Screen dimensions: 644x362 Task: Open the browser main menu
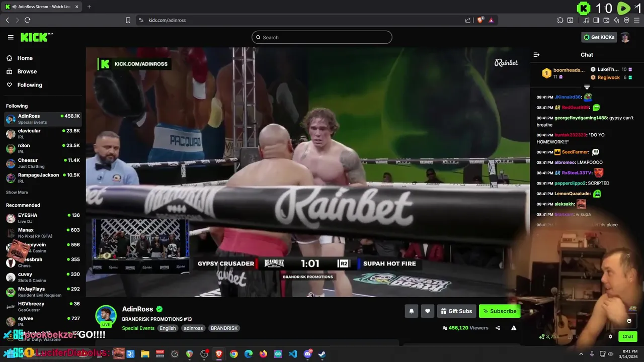pyautogui.click(x=636, y=20)
